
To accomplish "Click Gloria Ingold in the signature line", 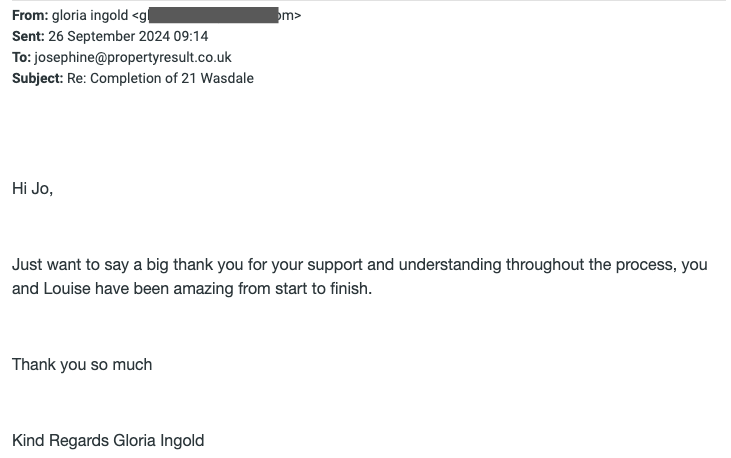I will coord(159,441).
